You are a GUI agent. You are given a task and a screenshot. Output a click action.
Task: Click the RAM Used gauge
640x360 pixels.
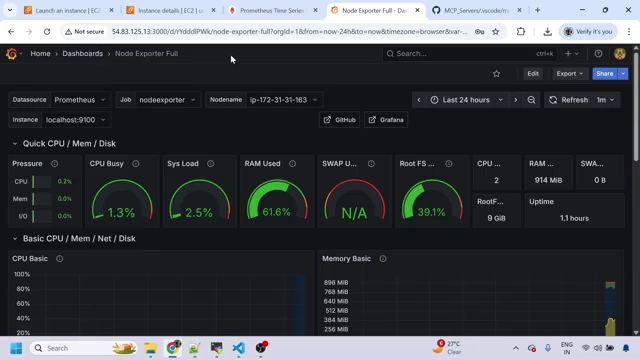277,200
